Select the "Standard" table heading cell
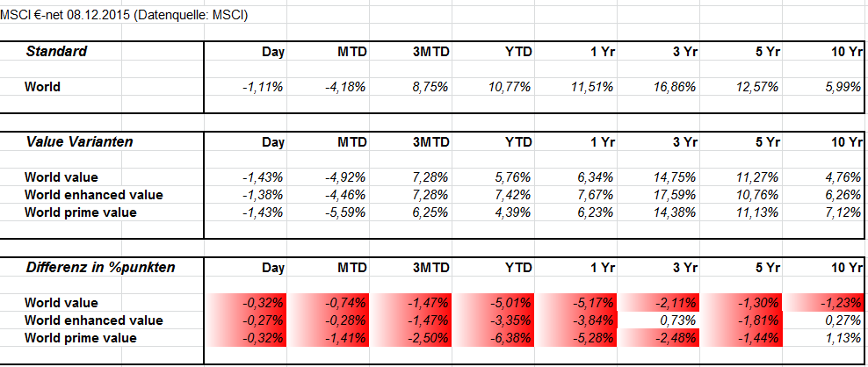Image resolution: width=868 pixels, height=367 pixels. 57,52
